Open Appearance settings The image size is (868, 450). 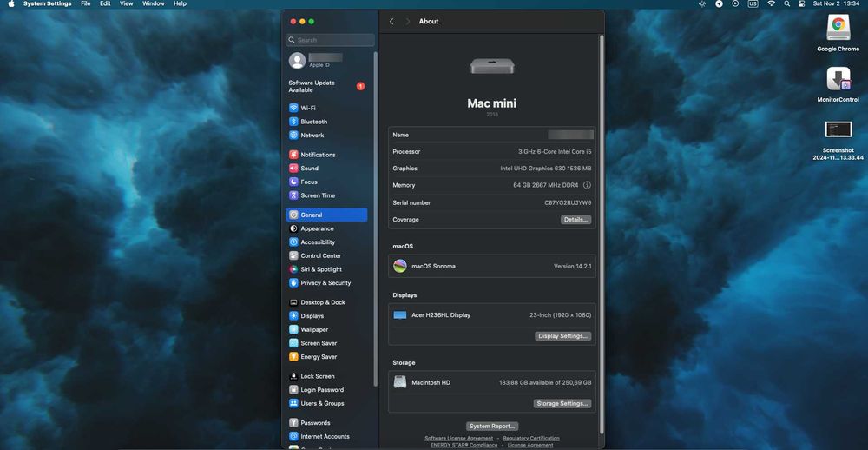[x=326, y=228]
